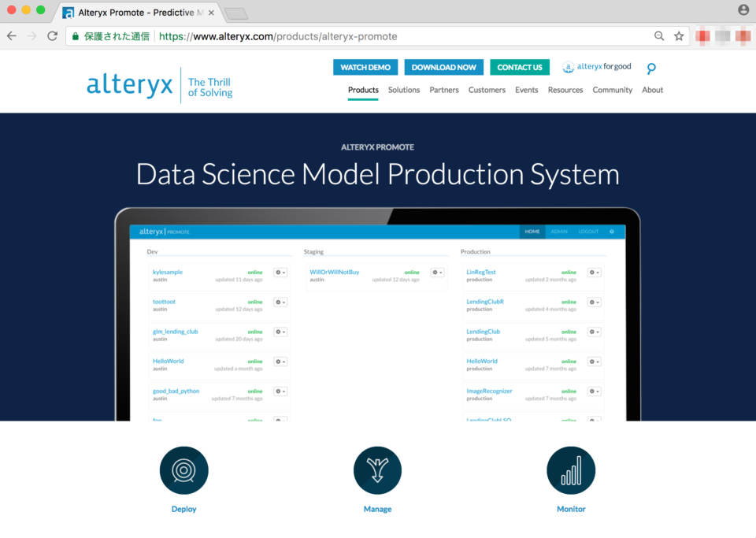Open the gear menu for kylesample
Screen dimensions: 756x538
coord(280,272)
